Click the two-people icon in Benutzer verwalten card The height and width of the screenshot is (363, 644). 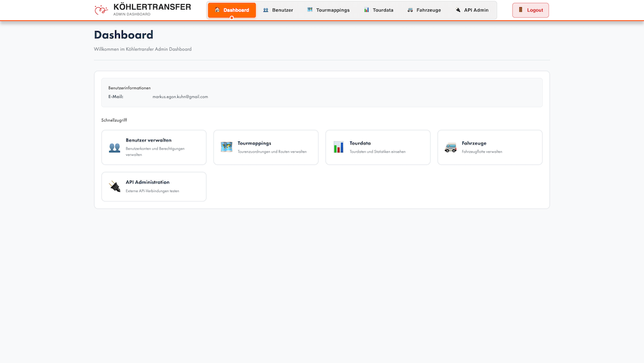[114, 147]
